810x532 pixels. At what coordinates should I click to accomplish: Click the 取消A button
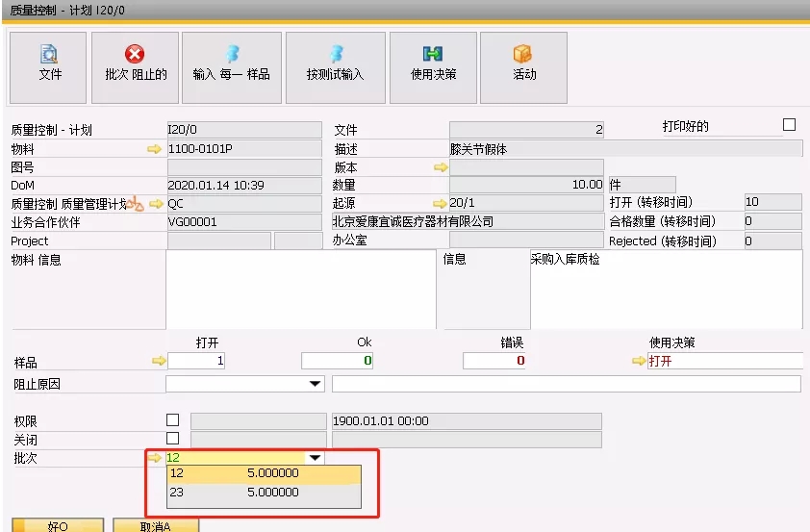(156, 525)
